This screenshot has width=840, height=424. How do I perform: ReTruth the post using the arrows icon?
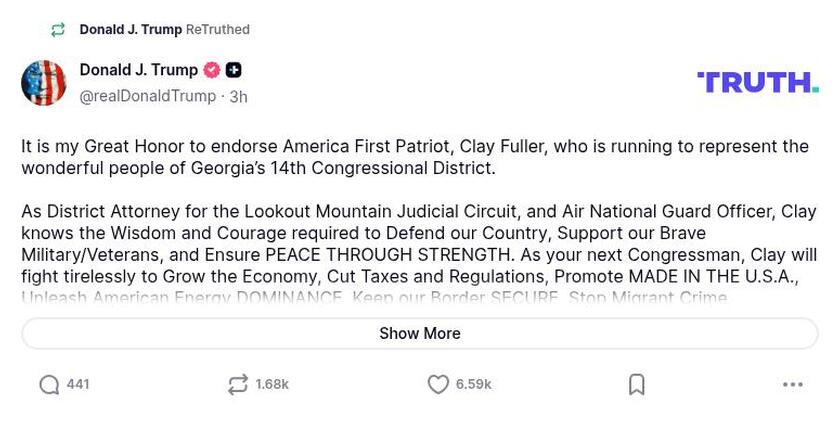coord(237,385)
